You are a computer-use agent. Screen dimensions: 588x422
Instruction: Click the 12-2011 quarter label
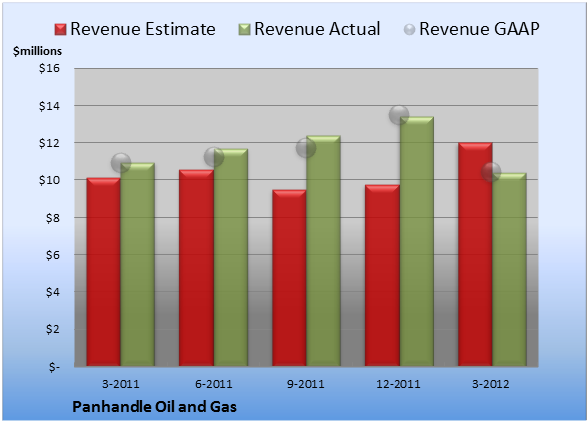click(399, 384)
